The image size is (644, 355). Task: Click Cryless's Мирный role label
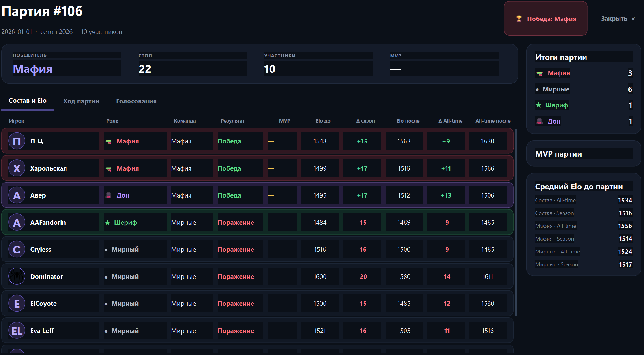125,249
